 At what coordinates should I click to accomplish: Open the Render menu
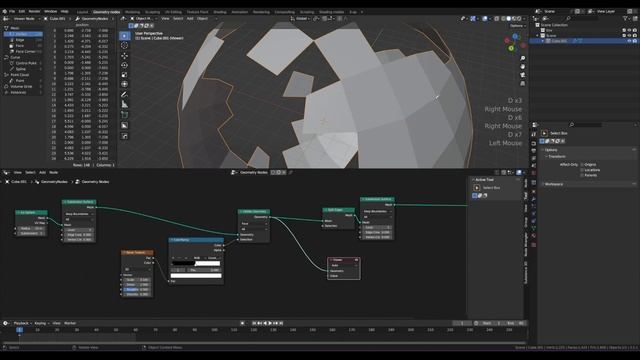(x=34, y=11)
